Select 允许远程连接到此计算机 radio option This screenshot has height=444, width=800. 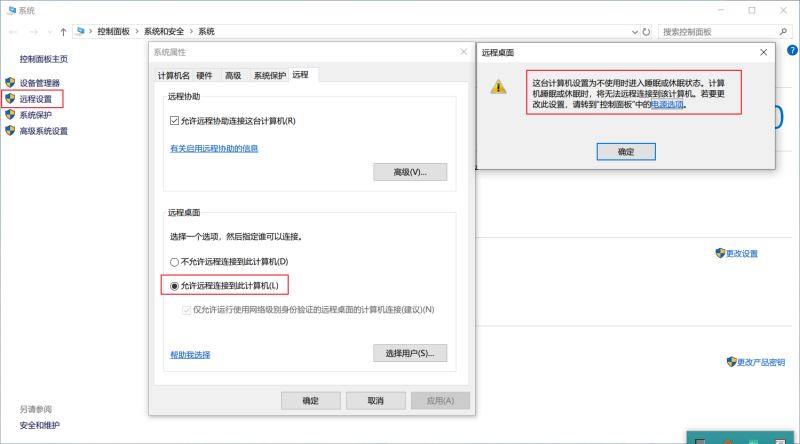175,286
